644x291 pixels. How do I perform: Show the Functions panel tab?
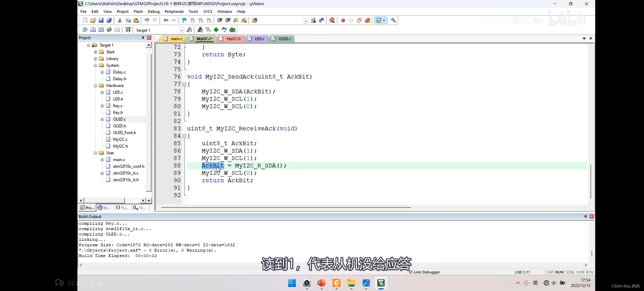pyautogui.click(x=122, y=207)
